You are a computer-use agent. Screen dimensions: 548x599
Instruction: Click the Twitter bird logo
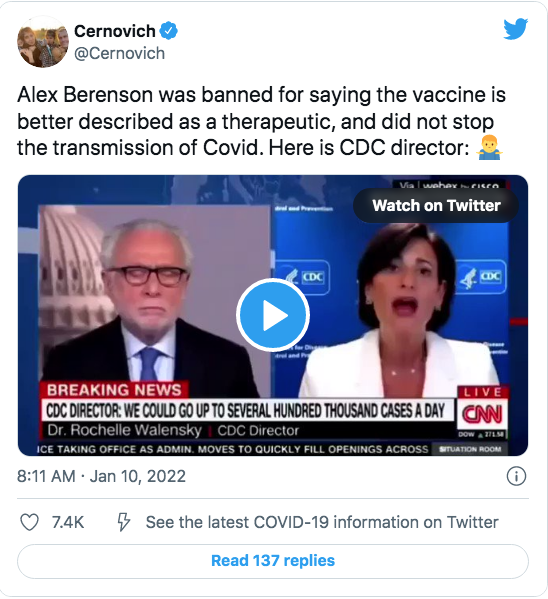pyautogui.click(x=516, y=29)
